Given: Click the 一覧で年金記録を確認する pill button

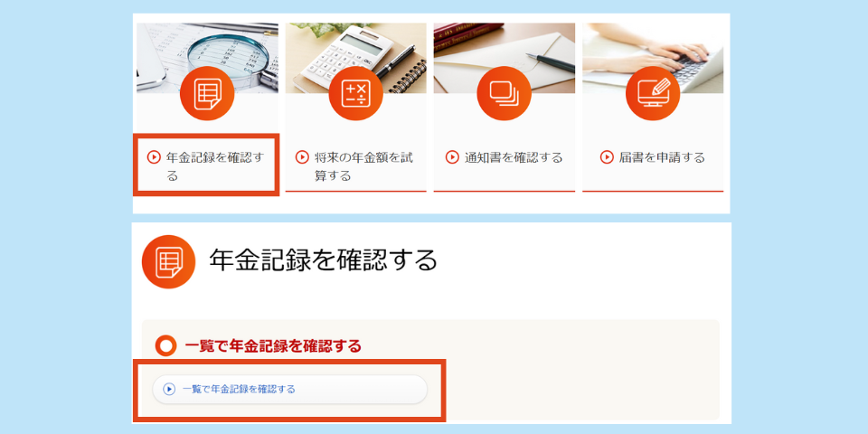Looking at the screenshot, I should [290, 389].
